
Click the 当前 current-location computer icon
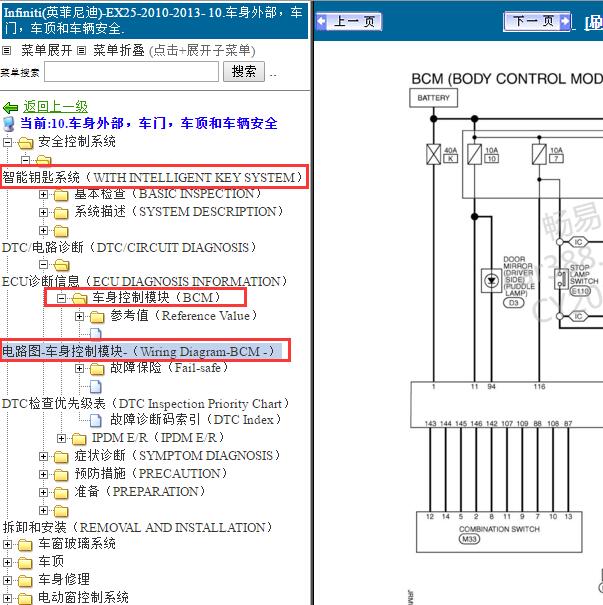click(9, 124)
